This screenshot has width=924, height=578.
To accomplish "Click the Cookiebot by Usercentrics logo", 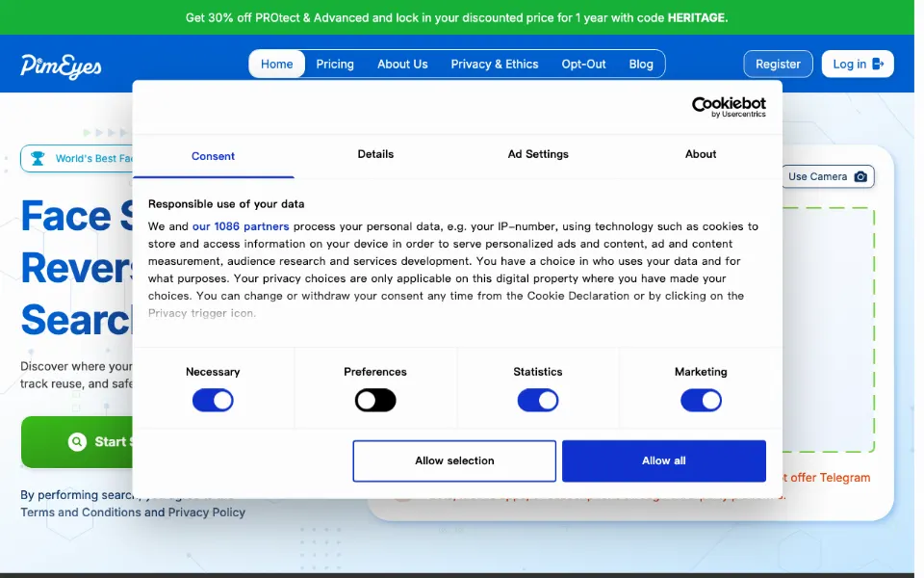I will tap(729, 107).
